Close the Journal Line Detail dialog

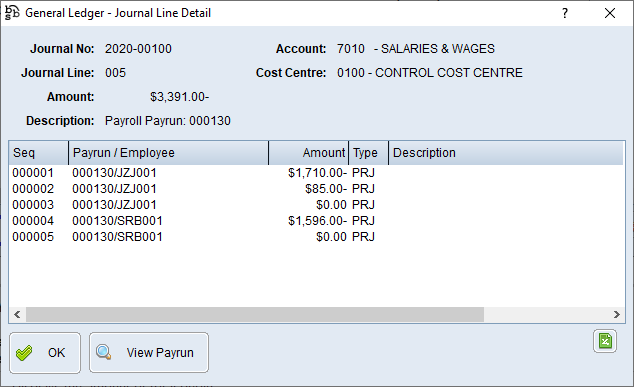coord(610,13)
